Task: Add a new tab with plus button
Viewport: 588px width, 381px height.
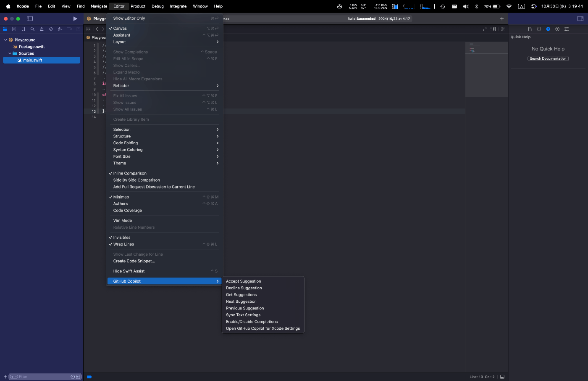Action: 502,19
